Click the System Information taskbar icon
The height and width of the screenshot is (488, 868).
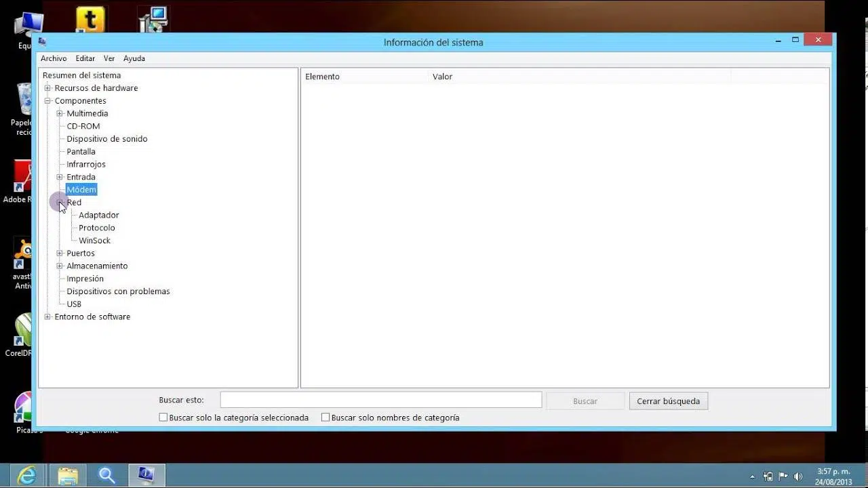pyautogui.click(x=146, y=476)
